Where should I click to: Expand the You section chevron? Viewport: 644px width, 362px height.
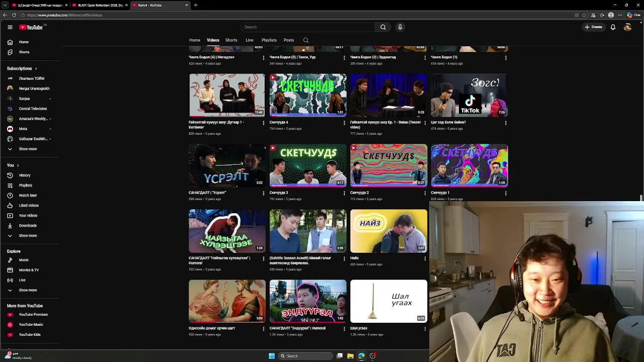[18, 165]
